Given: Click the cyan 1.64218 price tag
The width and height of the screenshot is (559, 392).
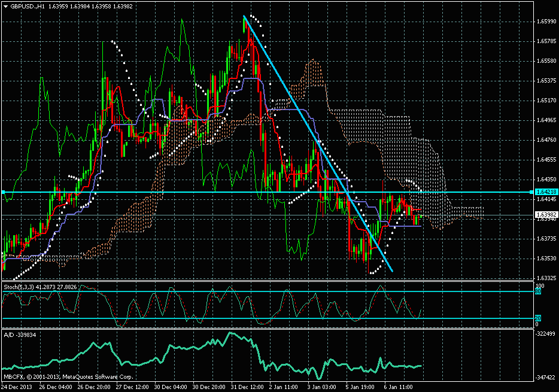Looking at the screenshot, I should 546,191.
